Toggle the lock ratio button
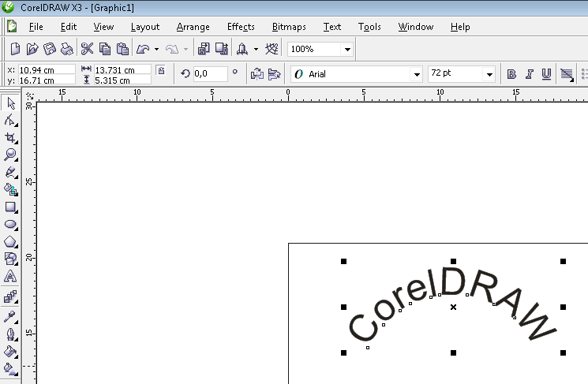The height and width of the screenshot is (384, 588). coord(161,70)
